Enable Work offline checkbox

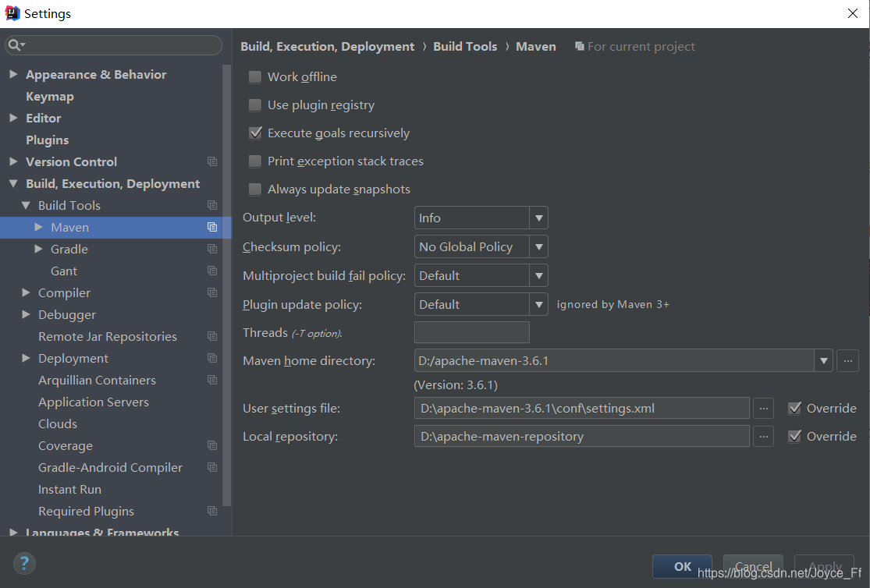click(x=254, y=76)
